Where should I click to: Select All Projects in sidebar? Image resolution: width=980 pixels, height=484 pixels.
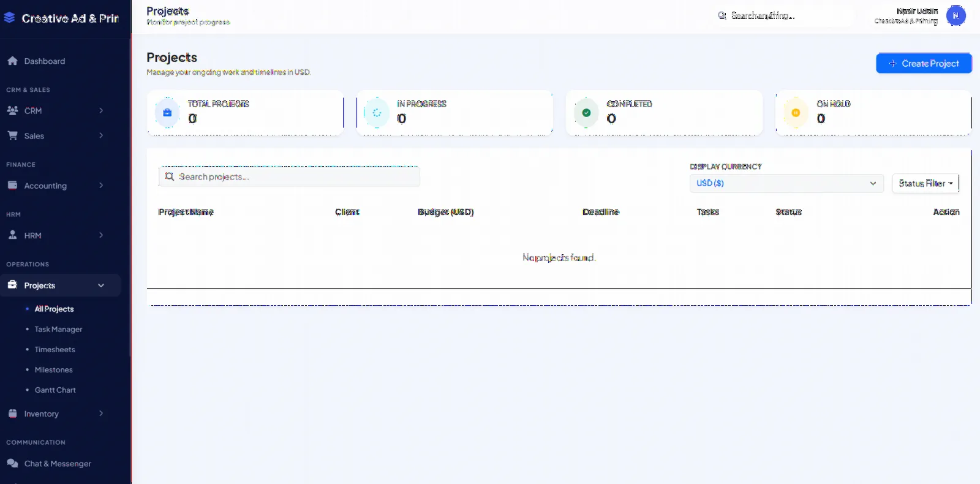tap(54, 309)
